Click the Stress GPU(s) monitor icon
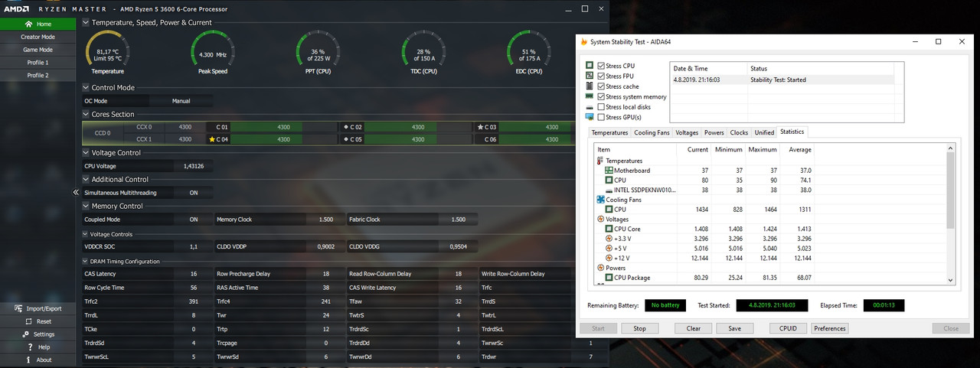 tap(590, 117)
